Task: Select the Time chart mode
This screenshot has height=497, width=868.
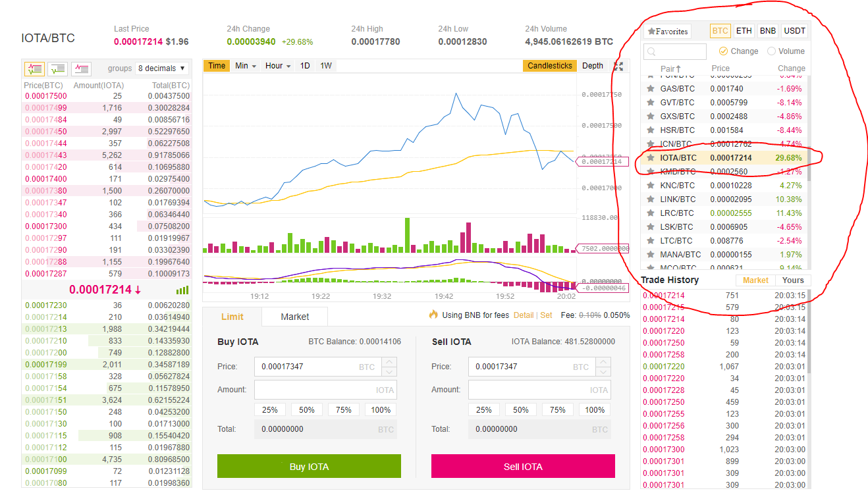Action: (217, 66)
